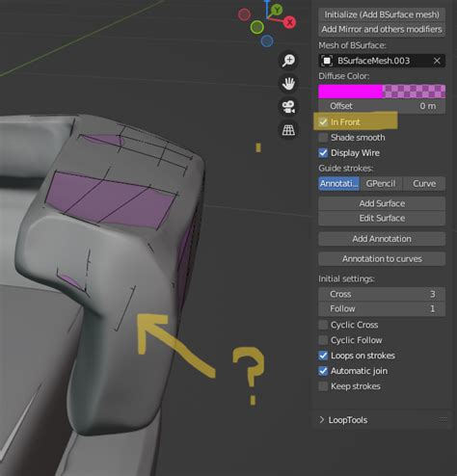Click the negative X red gizmo circle
The width and height of the screenshot is (457, 476).
[x=244, y=14]
